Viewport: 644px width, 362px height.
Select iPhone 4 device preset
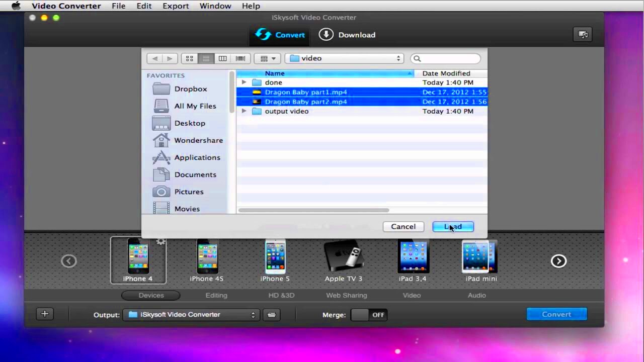click(138, 260)
